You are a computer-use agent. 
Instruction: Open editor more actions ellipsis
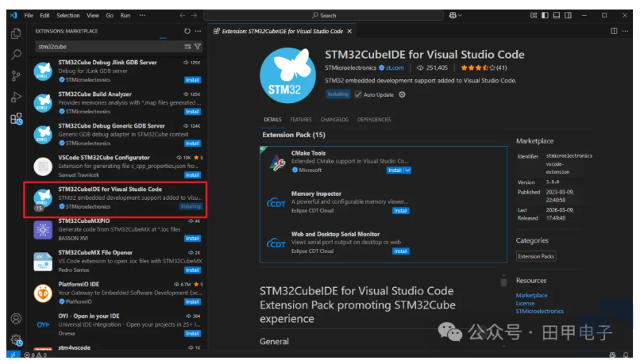(x=625, y=31)
